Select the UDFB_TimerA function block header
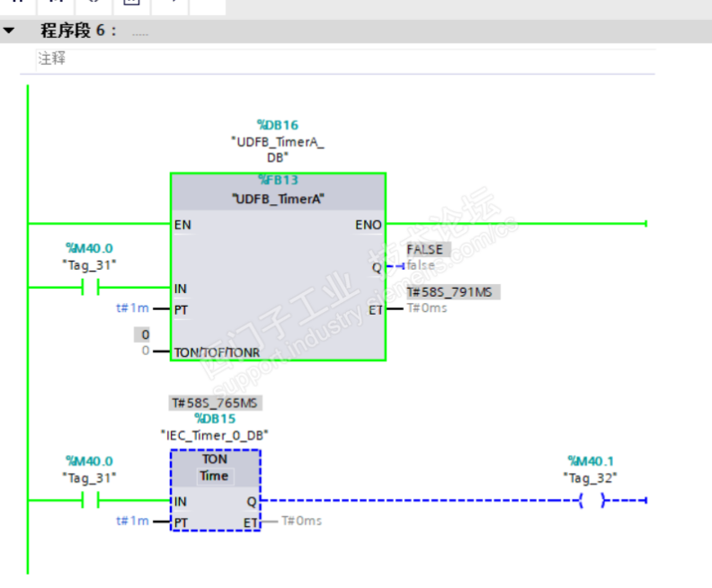712x588 pixels. point(278,191)
